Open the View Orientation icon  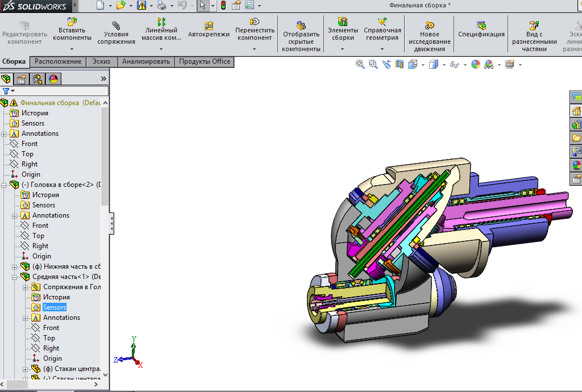coord(413,64)
